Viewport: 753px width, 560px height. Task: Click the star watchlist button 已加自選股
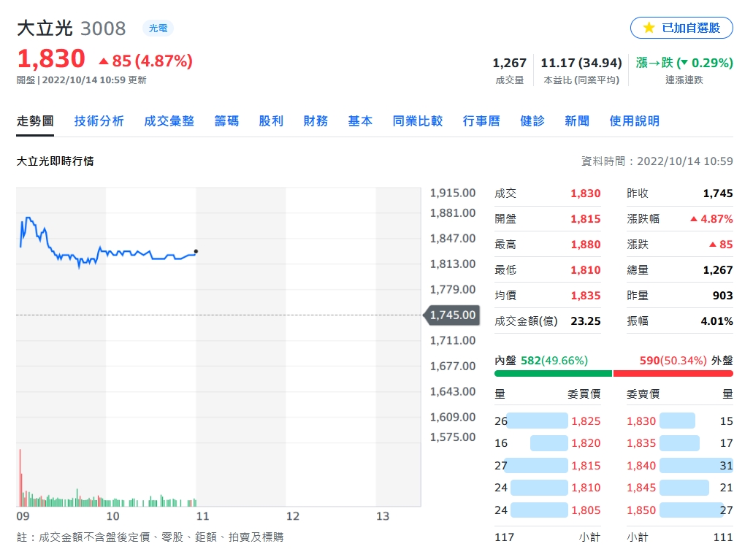[x=681, y=28]
